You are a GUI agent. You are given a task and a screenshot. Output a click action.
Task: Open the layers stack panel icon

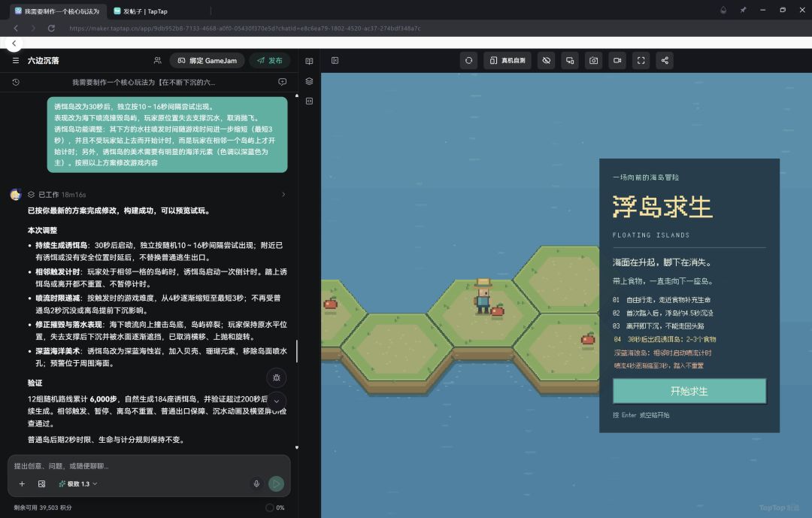[x=309, y=81]
